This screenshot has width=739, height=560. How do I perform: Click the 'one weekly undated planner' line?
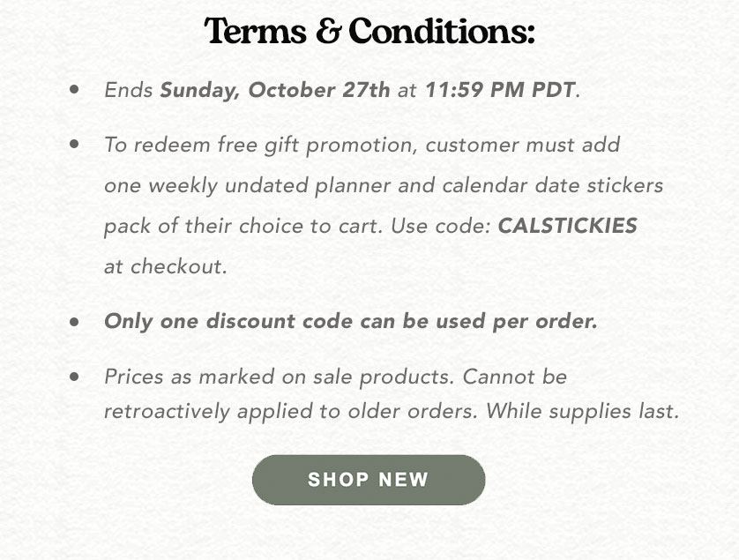click(384, 185)
